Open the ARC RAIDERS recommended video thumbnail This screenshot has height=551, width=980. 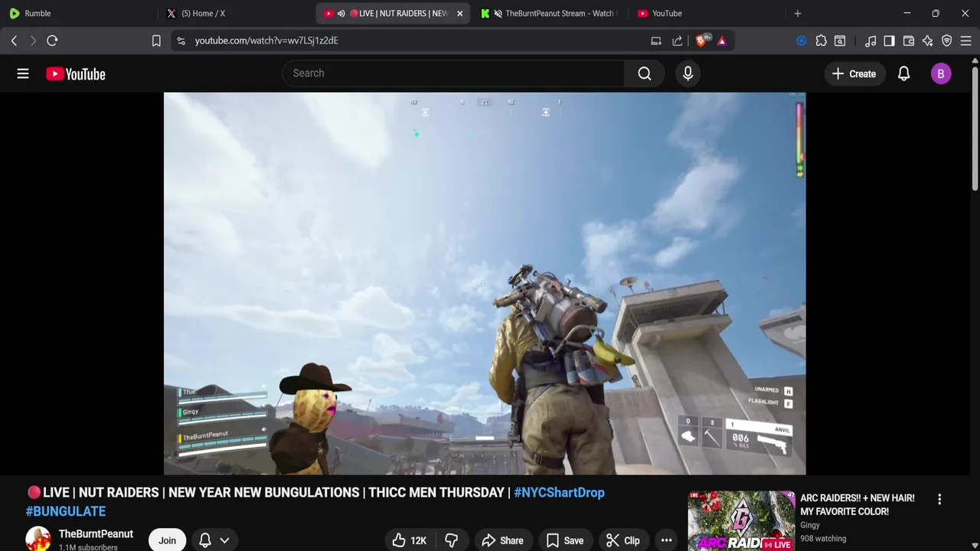(741, 520)
